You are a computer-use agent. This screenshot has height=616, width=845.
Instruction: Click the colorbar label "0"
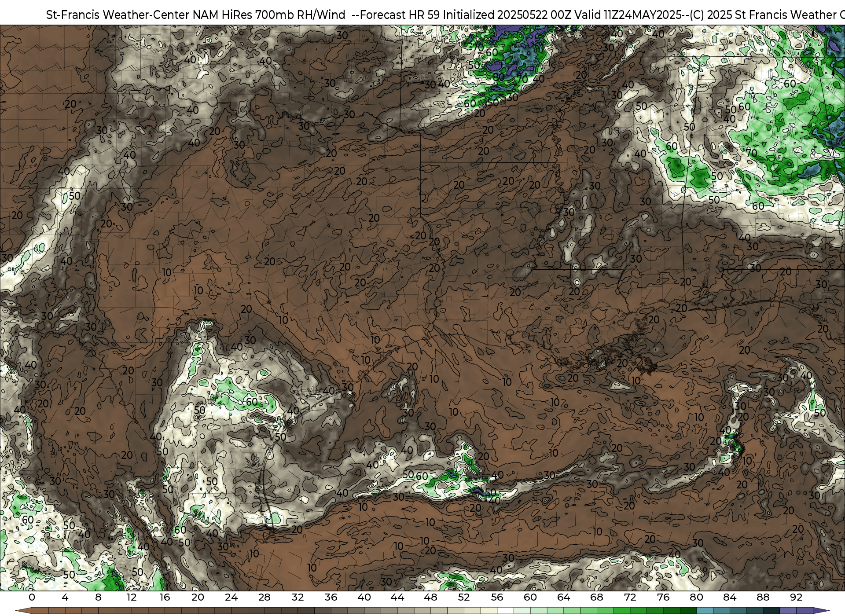32,598
